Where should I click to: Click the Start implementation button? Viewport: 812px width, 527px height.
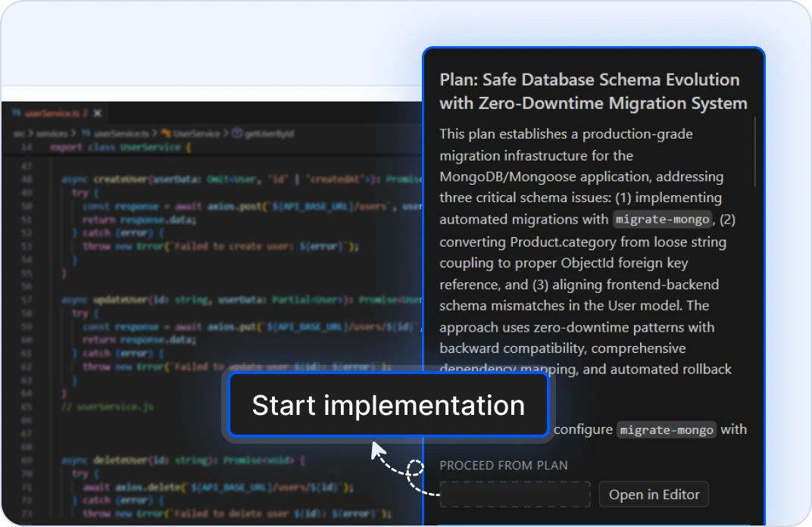coord(388,405)
